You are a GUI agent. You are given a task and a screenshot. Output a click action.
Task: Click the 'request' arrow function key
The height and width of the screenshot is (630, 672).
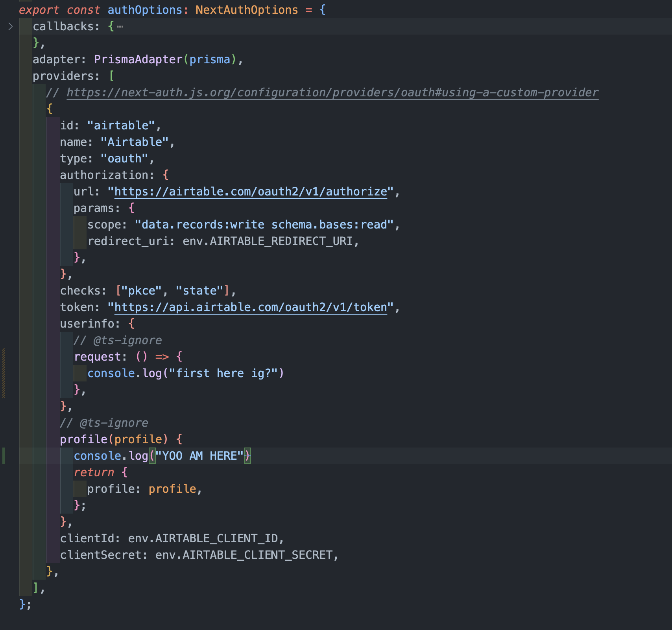[x=98, y=357]
